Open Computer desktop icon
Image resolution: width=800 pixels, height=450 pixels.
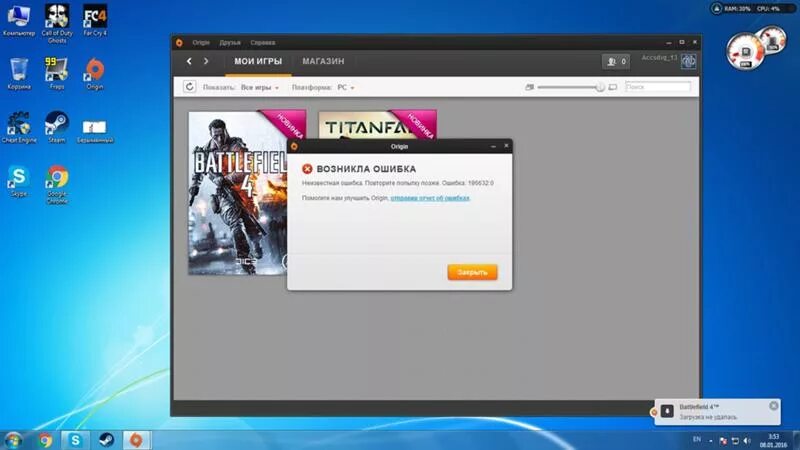coord(19,20)
